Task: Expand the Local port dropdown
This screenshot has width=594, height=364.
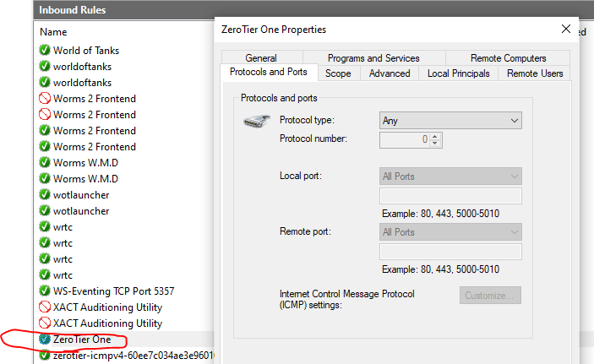Action: [x=450, y=177]
